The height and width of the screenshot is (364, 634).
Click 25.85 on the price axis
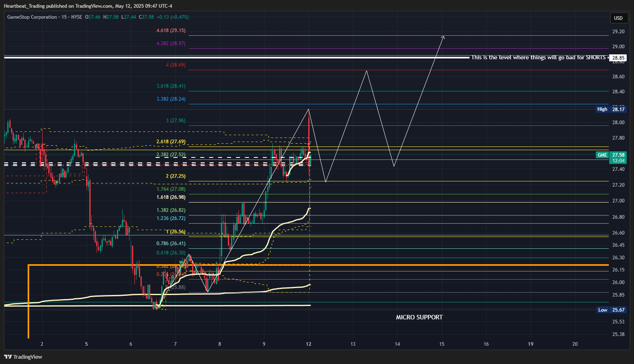click(618, 295)
